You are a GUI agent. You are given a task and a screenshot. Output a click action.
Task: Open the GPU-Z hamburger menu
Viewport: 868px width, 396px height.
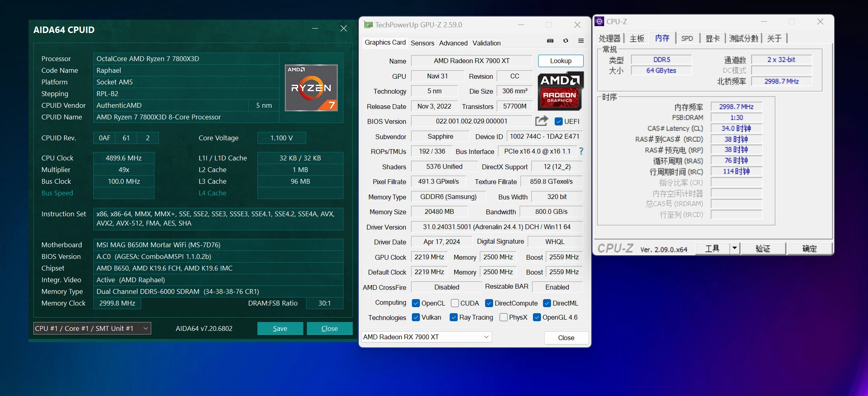coord(581,41)
